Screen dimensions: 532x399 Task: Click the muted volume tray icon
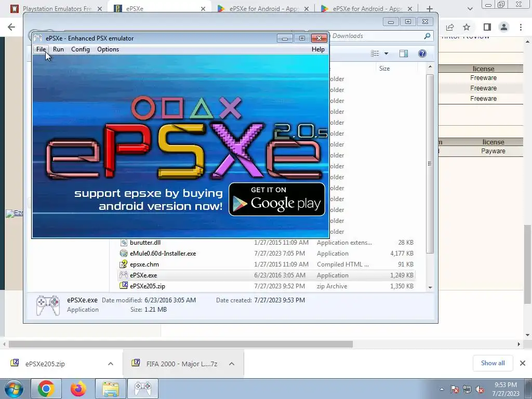click(x=480, y=390)
